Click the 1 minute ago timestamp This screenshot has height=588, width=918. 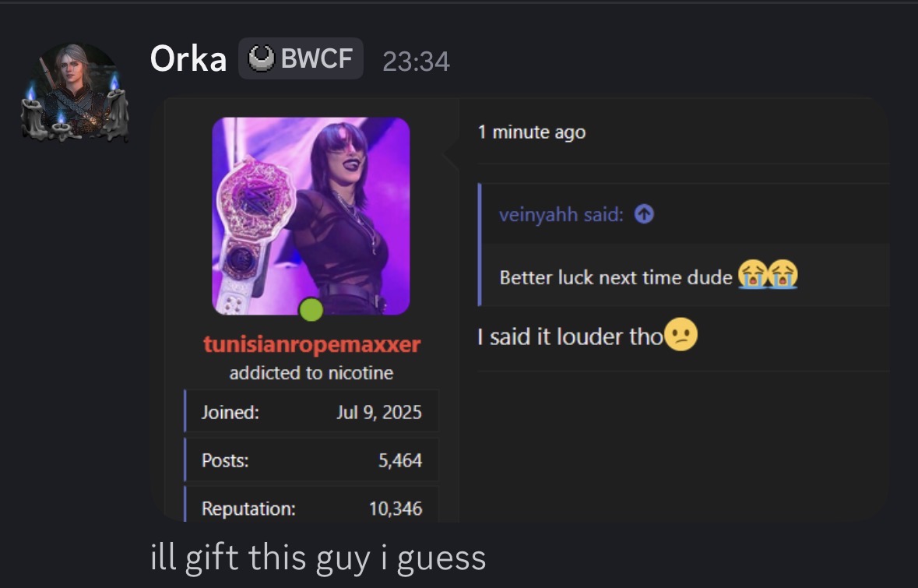click(532, 132)
